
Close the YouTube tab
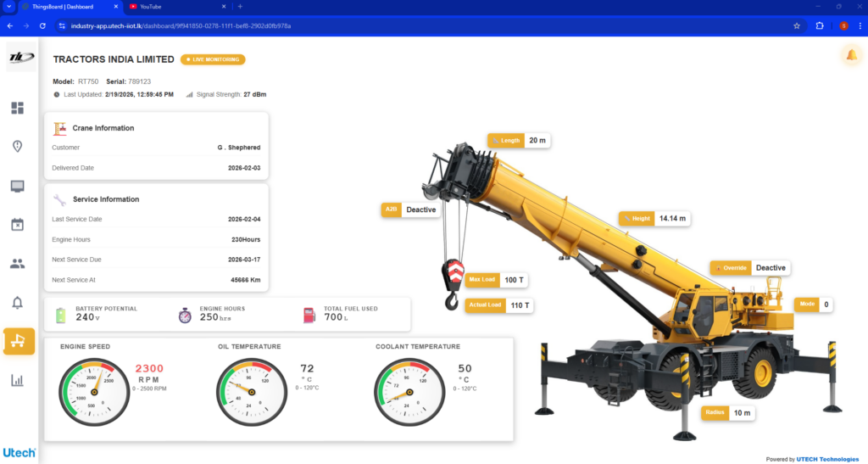(x=224, y=7)
